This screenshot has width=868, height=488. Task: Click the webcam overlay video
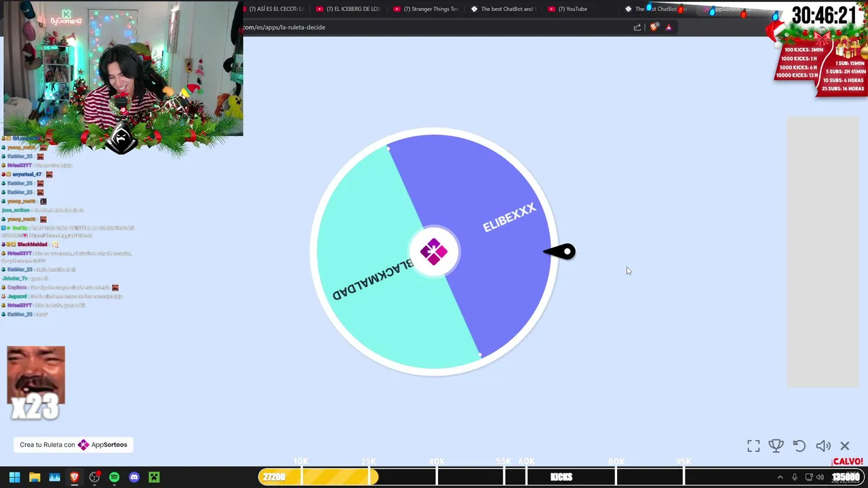122,68
